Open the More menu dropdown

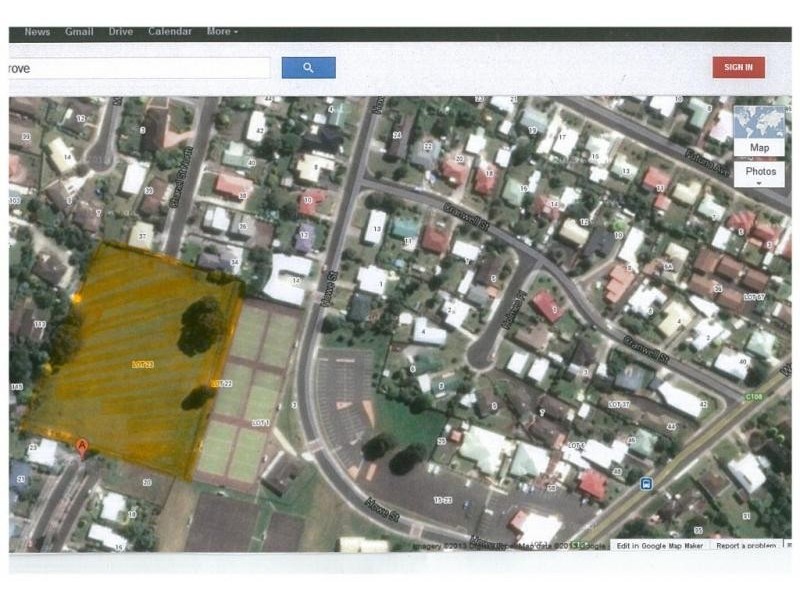(x=222, y=32)
